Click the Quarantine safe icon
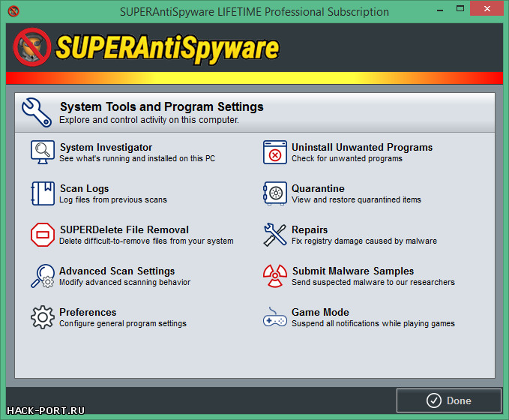Viewport: 509px width, 420px height. (x=275, y=193)
